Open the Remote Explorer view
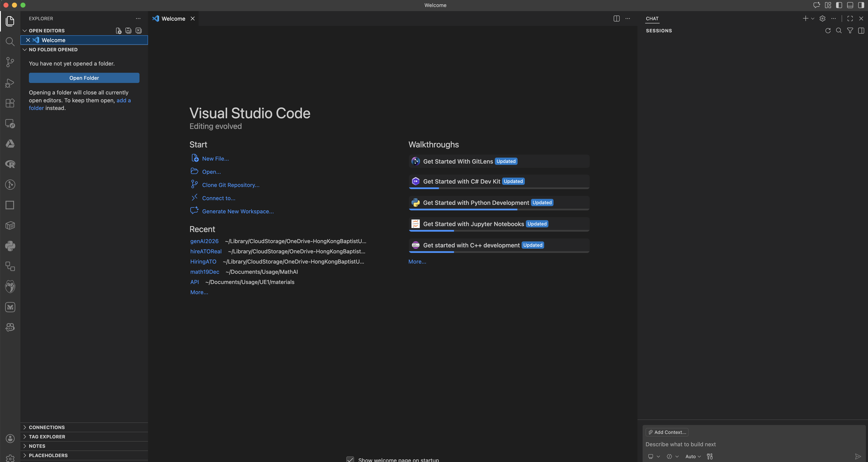Image resolution: width=868 pixels, height=462 pixels. point(10,124)
